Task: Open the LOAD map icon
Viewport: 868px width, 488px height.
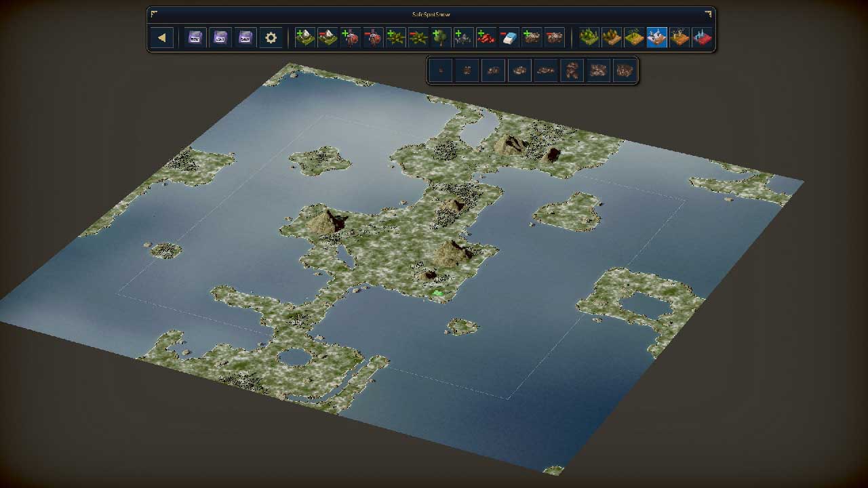Action: (220, 38)
